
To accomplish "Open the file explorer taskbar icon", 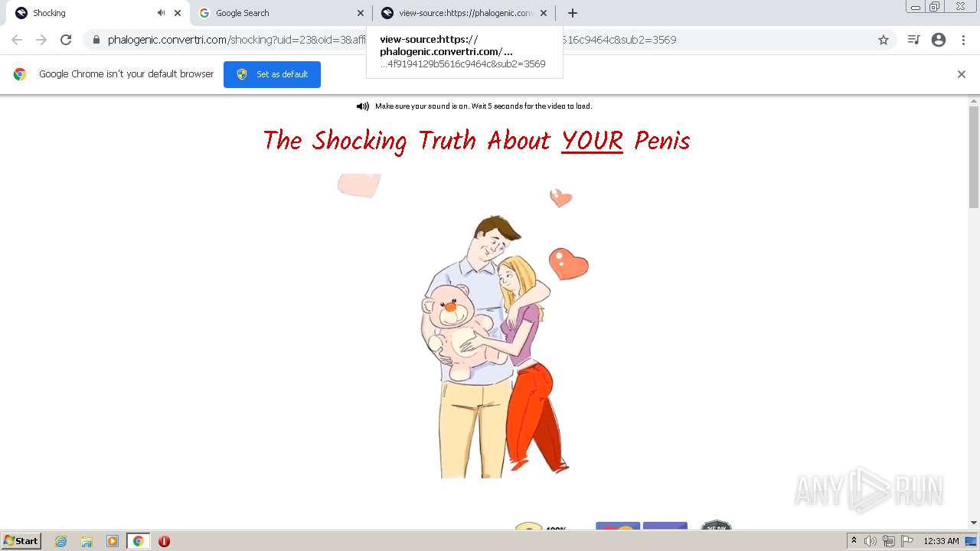I will pyautogui.click(x=87, y=541).
